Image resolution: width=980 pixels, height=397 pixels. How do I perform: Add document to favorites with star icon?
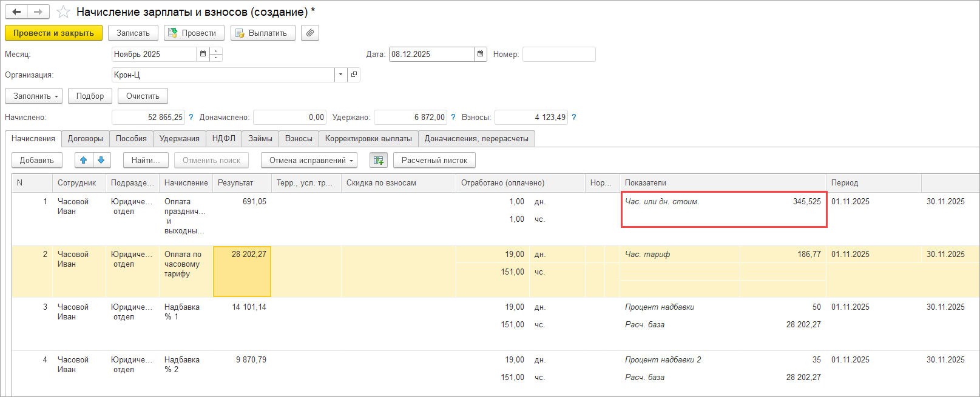pos(63,12)
